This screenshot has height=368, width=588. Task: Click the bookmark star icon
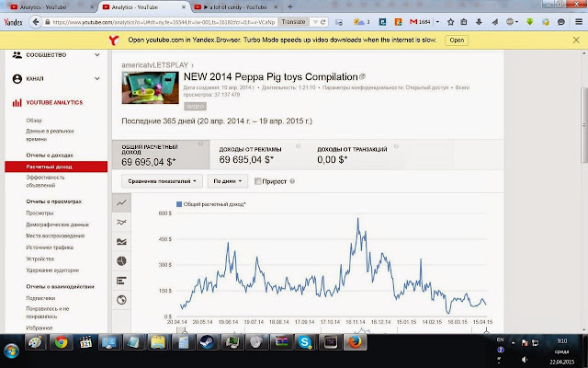450,22
